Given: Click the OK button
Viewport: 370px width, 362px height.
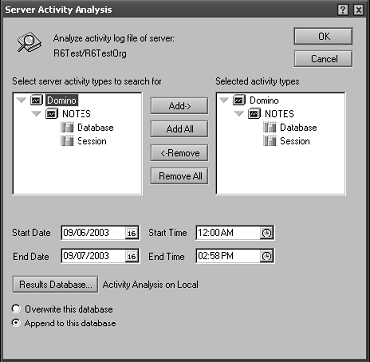Looking at the screenshot, I should [323, 36].
